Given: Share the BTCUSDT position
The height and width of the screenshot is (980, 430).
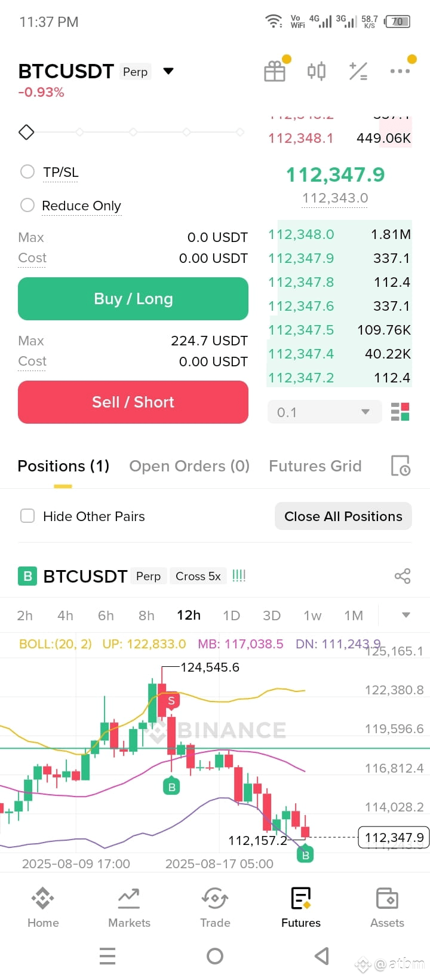Looking at the screenshot, I should 403,576.
